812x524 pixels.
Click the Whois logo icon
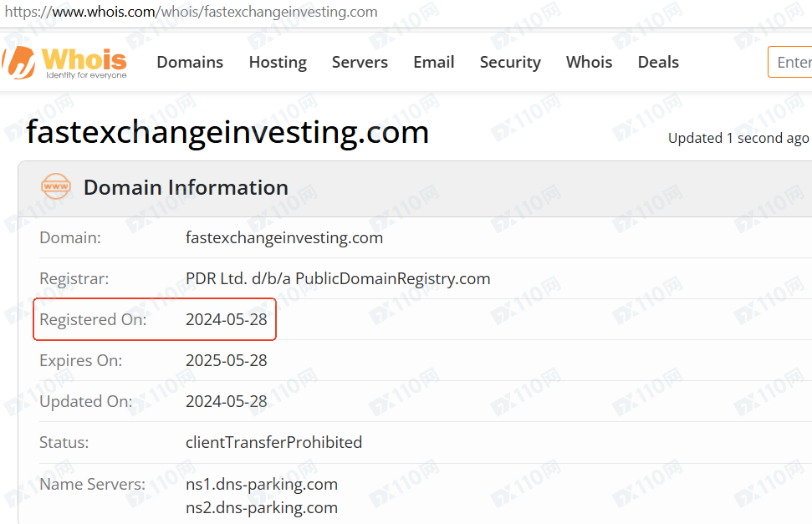click(18, 63)
